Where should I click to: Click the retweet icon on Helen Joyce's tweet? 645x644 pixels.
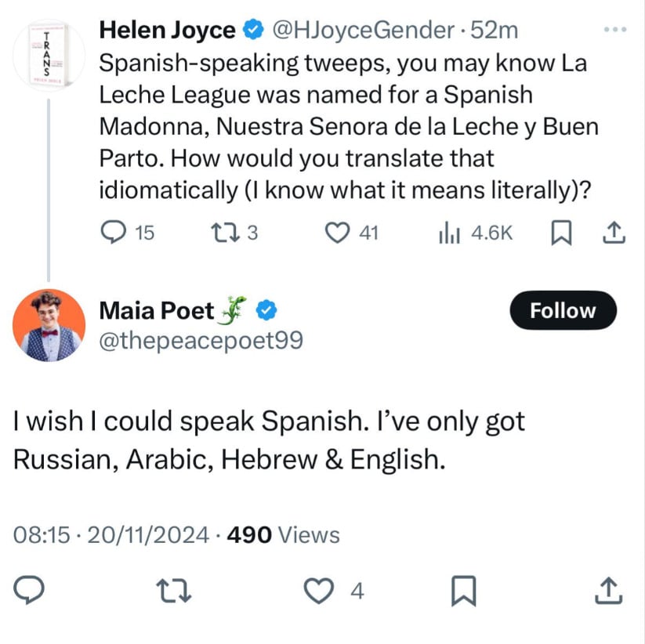click(226, 232)
